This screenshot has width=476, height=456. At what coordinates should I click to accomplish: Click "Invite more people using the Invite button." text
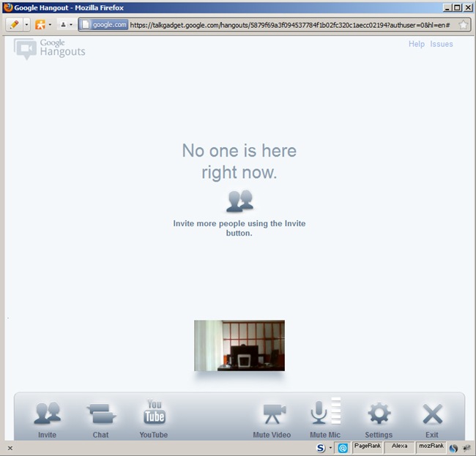pyautogui.click(x=239, y=228)
